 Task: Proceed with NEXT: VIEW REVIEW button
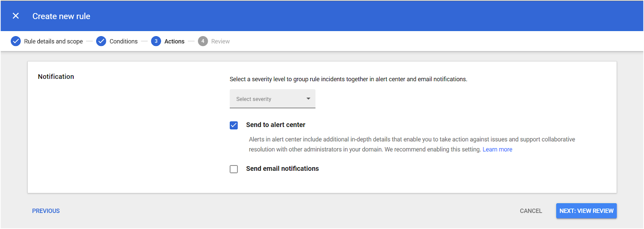coord(586,211)
